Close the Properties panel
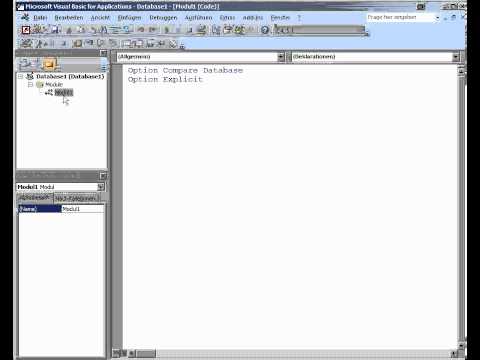The image size is (480, 360). coord(103,176)
